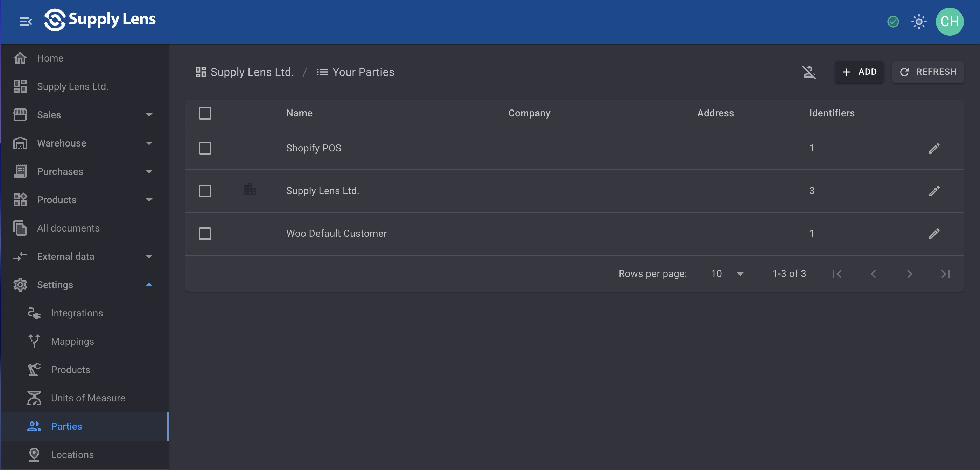980x470 pixels.
Task: Click the Identifiers column header
Action: (x=832, y=113)
